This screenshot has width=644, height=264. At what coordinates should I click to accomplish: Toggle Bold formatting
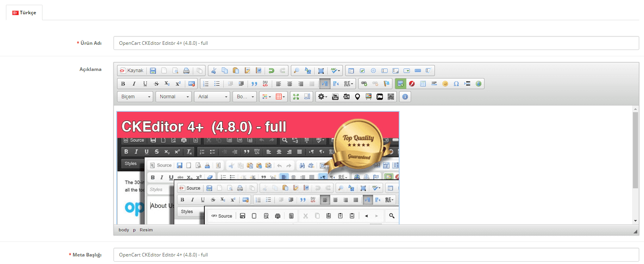point(123,84)
